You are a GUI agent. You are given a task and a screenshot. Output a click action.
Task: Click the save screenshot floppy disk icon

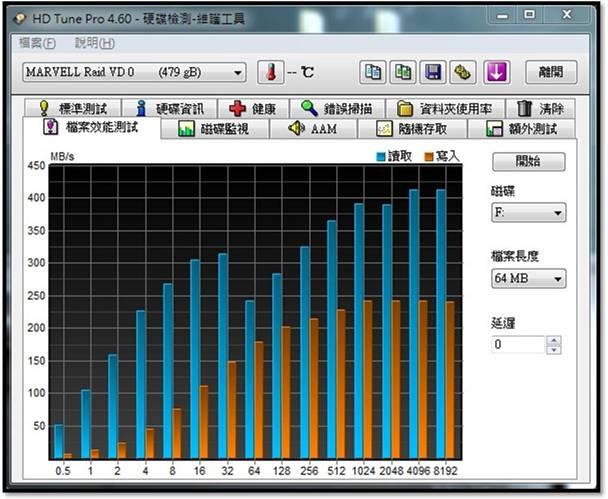pyautogui.click(x=432, y=73)
